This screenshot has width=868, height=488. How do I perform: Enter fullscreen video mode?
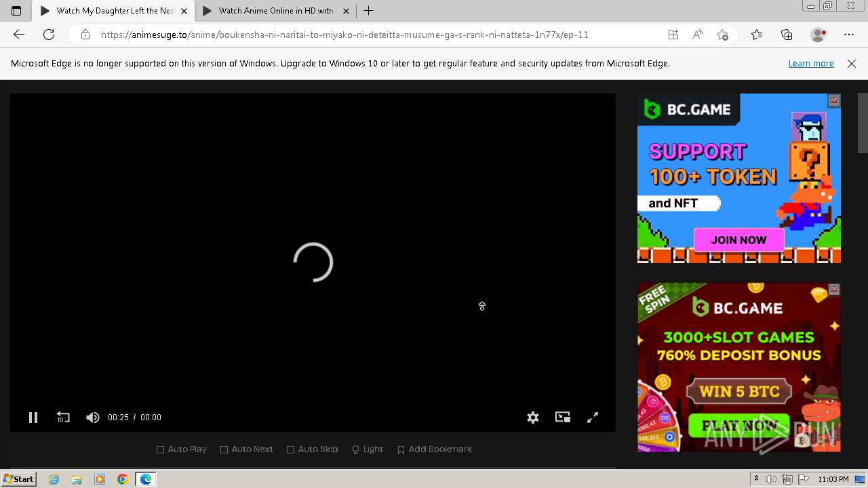pyautogui.click(x=593, y=418)
